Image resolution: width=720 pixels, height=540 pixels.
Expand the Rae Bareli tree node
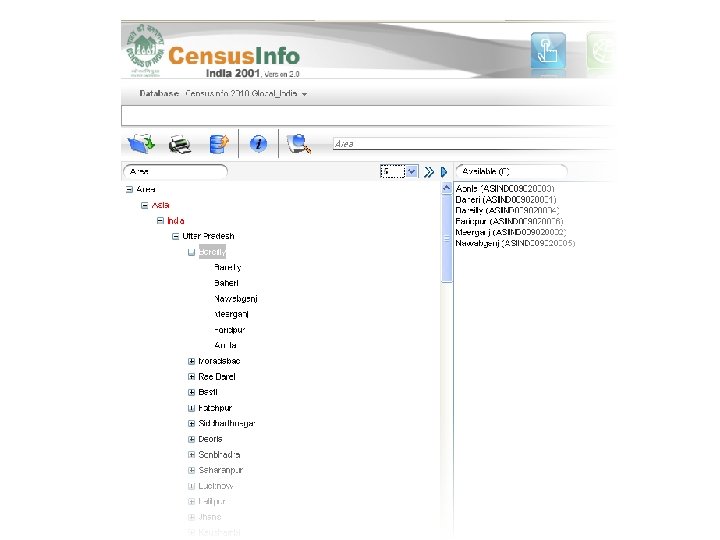[x=191, y=377]
